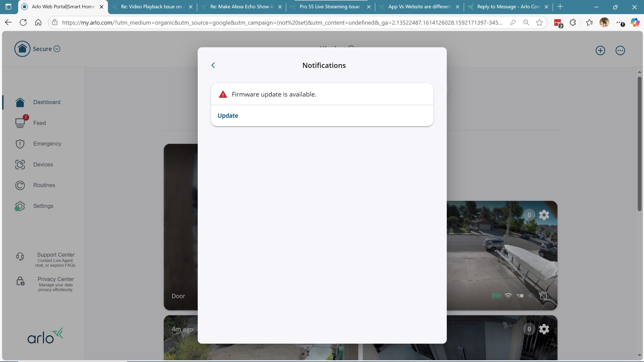The height and width of the screenshot is (362, 644).
Task: Open the Dashboard sidebar item
Action: [x=47, y=102]
